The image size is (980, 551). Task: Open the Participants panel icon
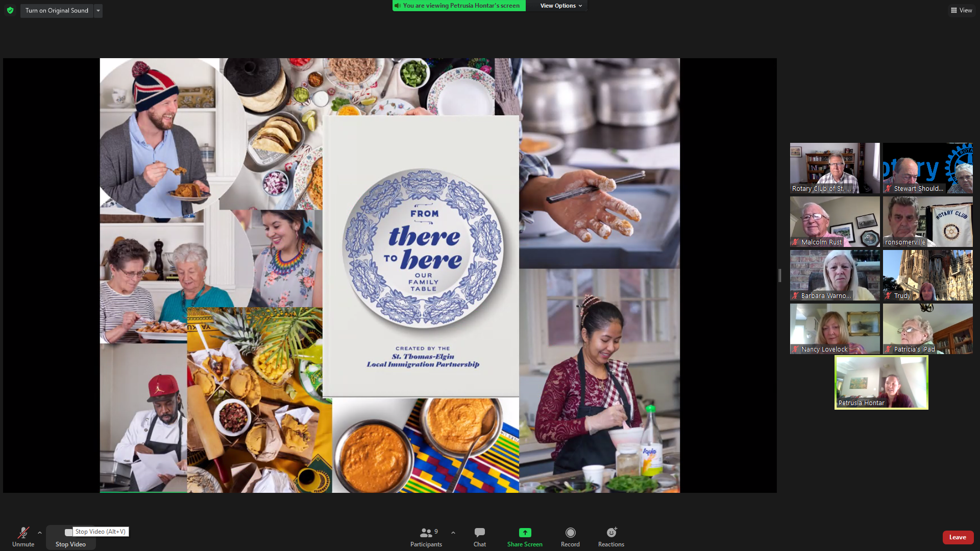coord(426,533)
